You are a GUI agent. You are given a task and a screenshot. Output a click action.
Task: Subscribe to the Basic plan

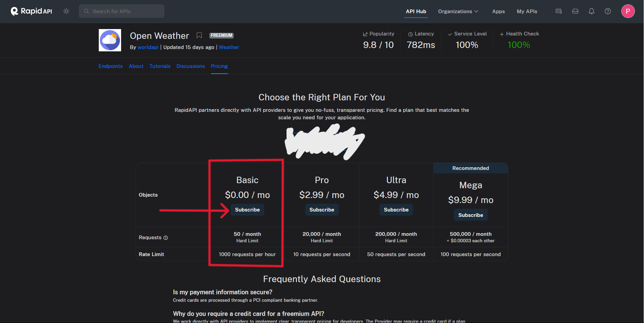(x=248, y=210)
